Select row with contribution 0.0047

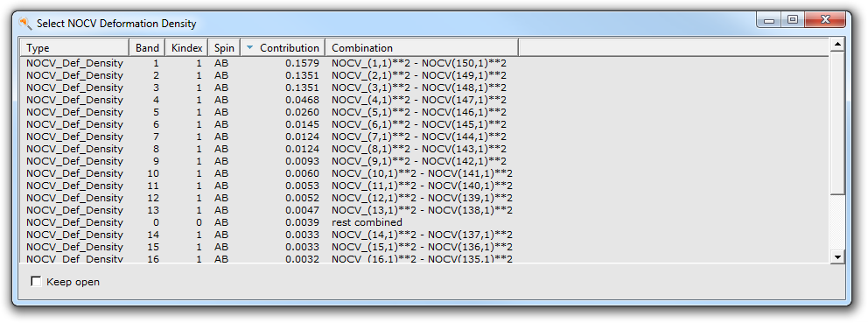(424, 210)
